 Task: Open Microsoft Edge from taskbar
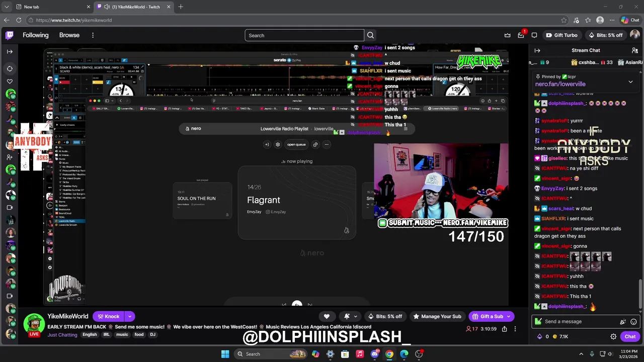click(404, 354)
